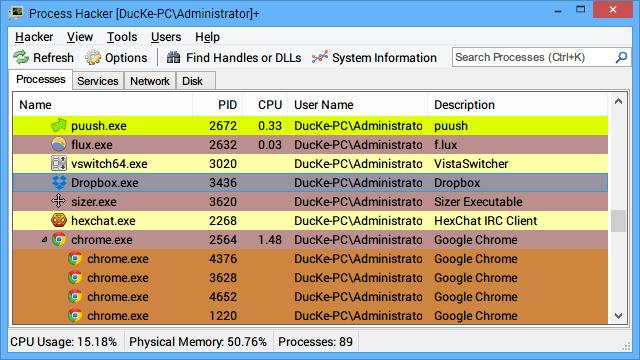Click the vswitch64.exe process icon
The width and height of the screenshot is (640, 360).
(59, 163)
